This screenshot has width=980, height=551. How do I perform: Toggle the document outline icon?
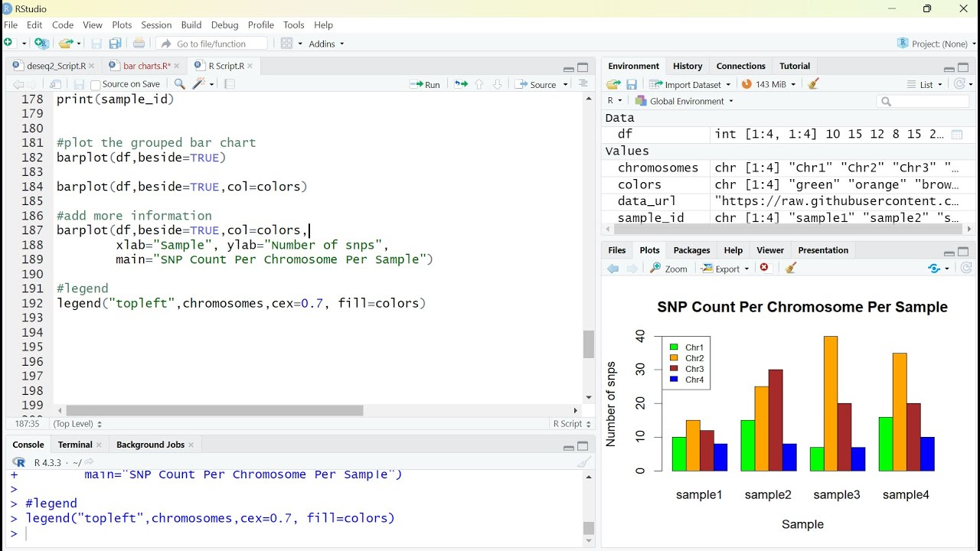(583, 84)
